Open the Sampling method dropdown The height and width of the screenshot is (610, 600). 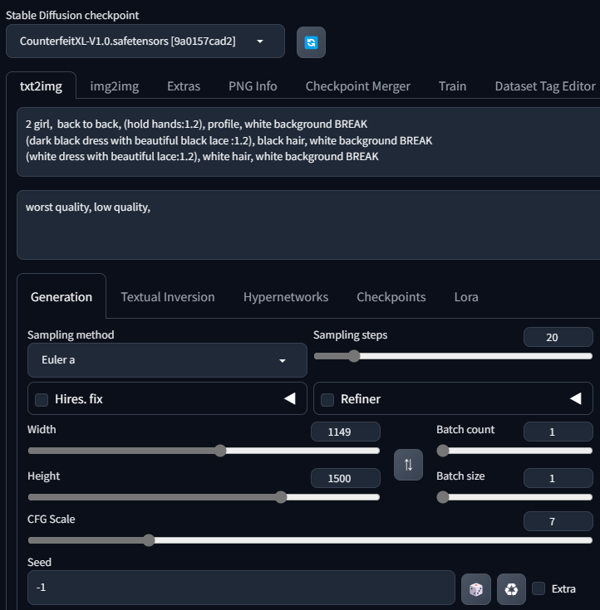(x=167, y=360)
